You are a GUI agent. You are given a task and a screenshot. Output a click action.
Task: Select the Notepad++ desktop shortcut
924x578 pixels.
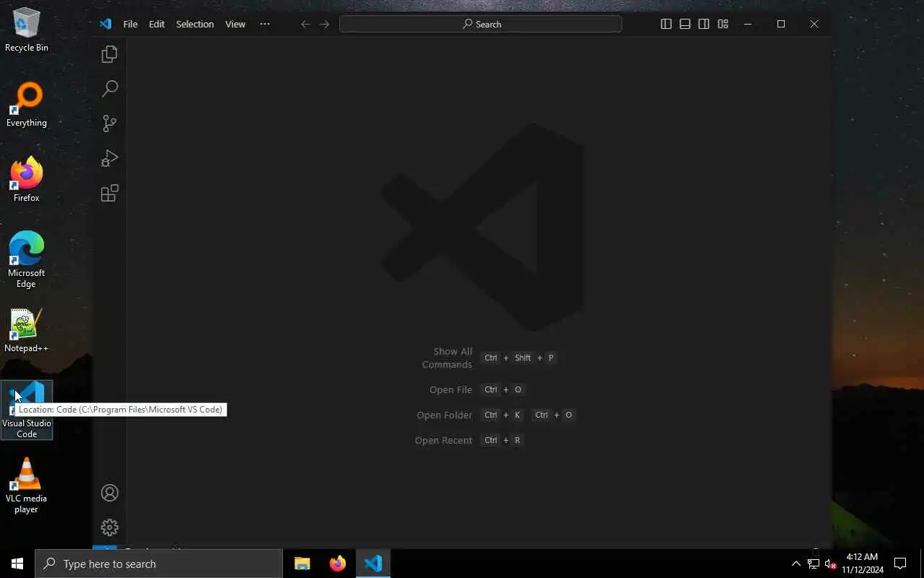[27, 331]
